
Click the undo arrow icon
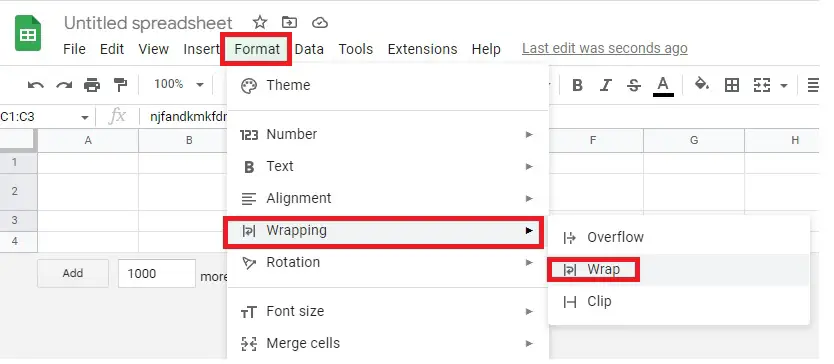coord(36,85)
